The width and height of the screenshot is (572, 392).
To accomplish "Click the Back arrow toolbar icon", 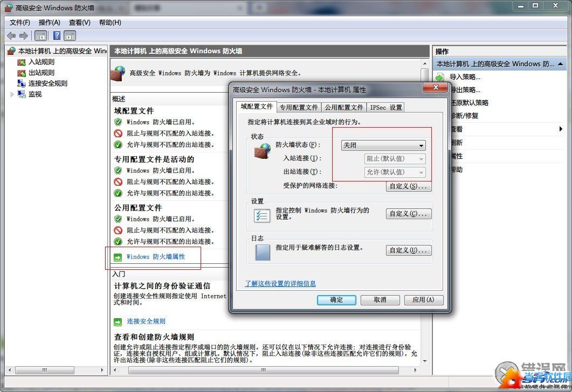I will coord(11,36).
